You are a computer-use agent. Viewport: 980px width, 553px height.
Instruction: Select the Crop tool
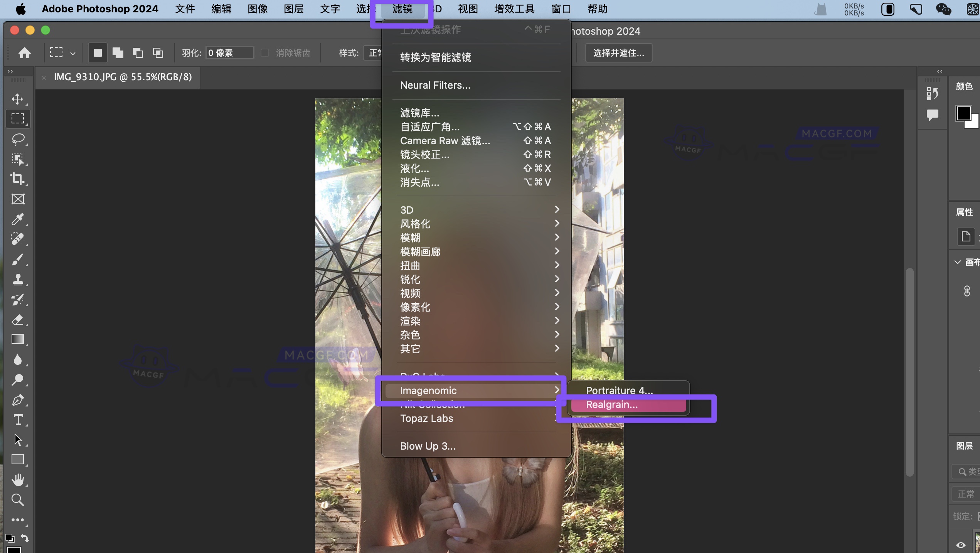pos(18,179)
